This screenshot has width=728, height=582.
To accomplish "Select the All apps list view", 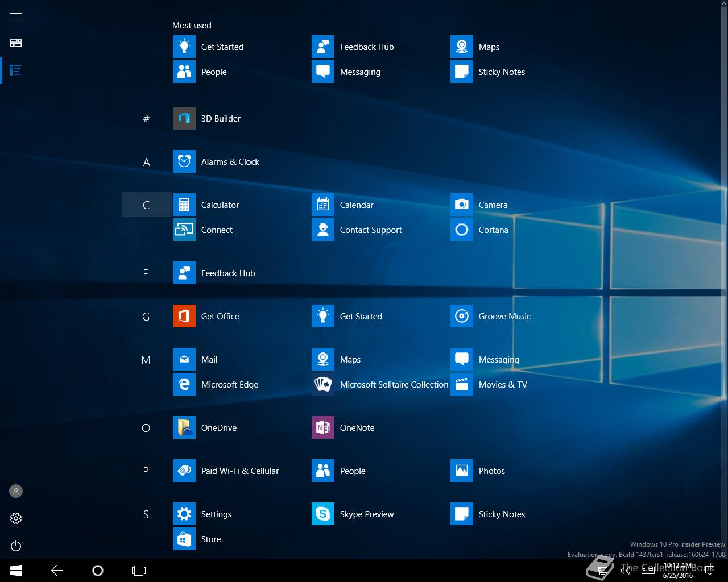I will tap(16, 70).
